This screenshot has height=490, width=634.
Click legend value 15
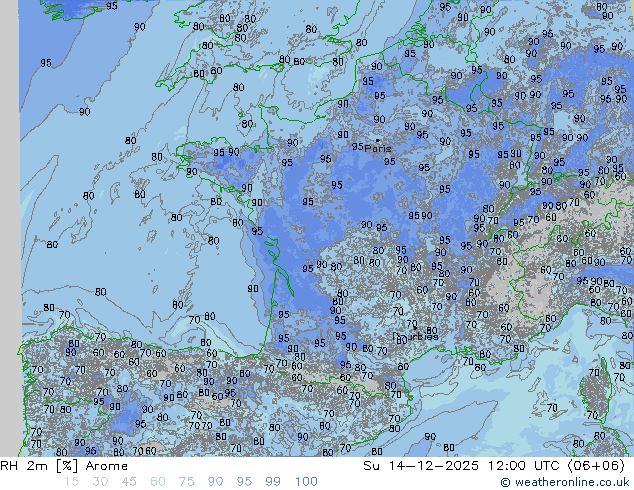pyautogui.click(x=72, y=482)
